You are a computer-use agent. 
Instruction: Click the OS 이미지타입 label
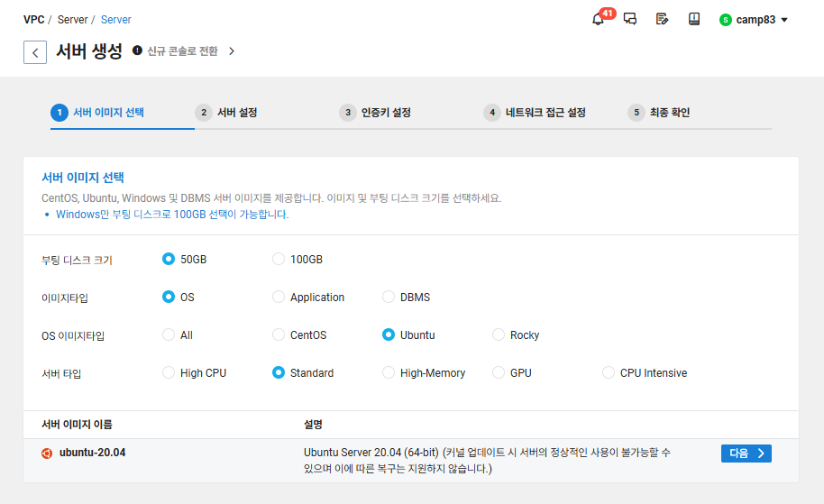[73, 335]
